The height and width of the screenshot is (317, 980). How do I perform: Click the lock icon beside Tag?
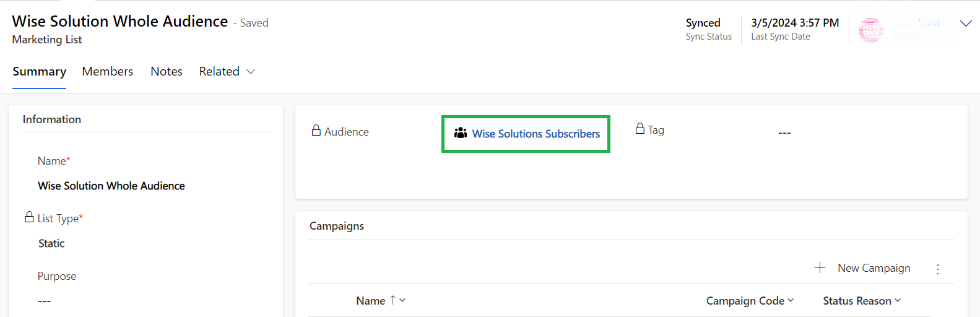click(640, 129)
